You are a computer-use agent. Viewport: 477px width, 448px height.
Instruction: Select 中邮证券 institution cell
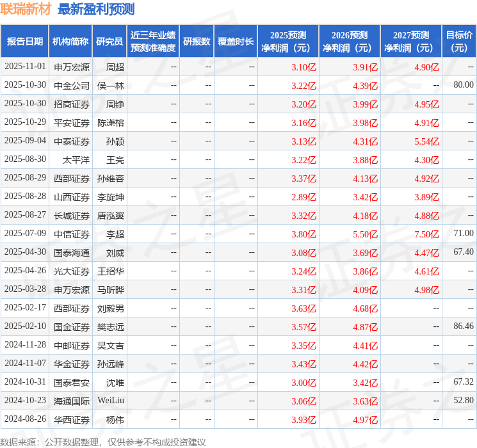pos(72,346)
